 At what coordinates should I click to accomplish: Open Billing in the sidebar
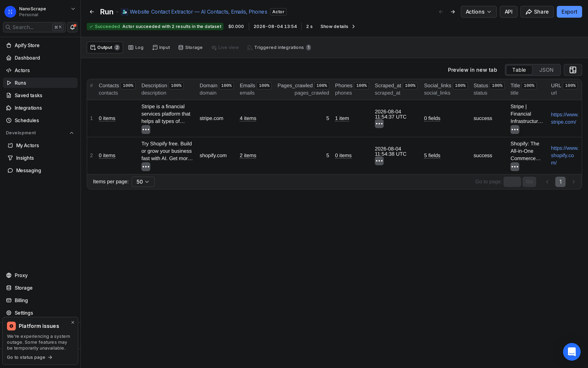point(40,300)
